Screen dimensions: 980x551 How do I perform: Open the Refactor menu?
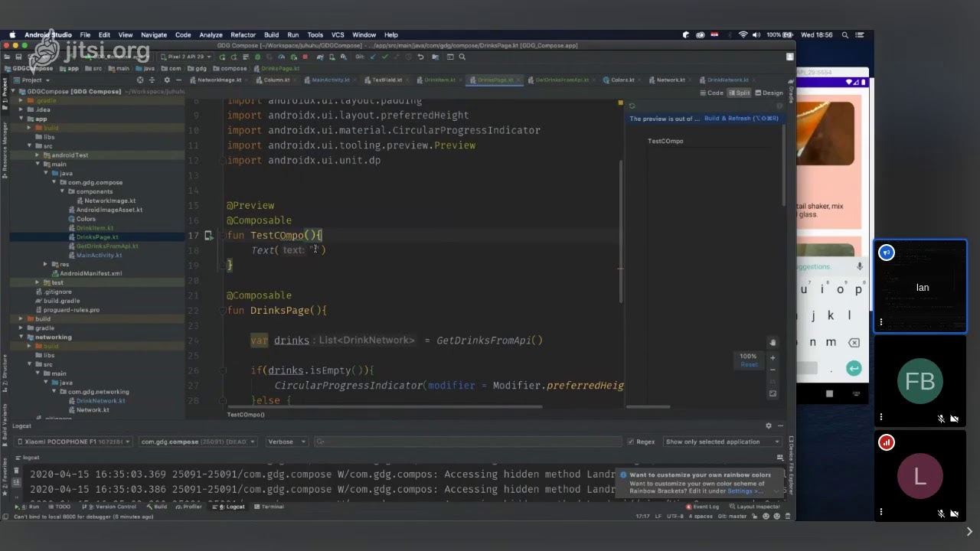[x=243, y=34]
